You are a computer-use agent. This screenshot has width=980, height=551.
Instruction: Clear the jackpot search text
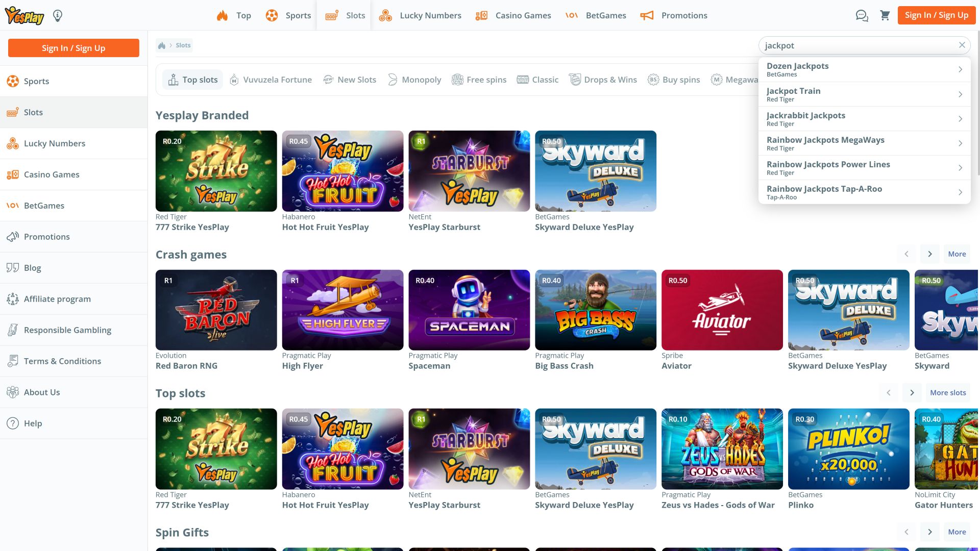coord(962,45)
